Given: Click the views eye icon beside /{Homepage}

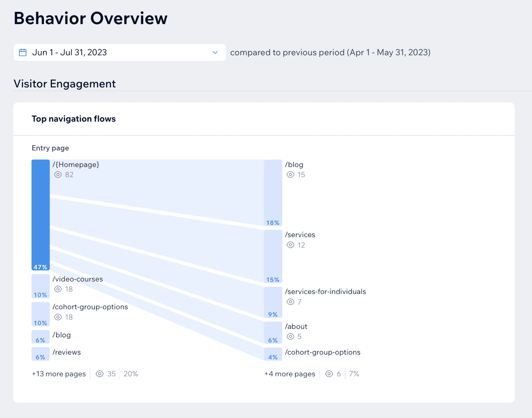Looking at the screenshot, I should [x=58, y=175].
